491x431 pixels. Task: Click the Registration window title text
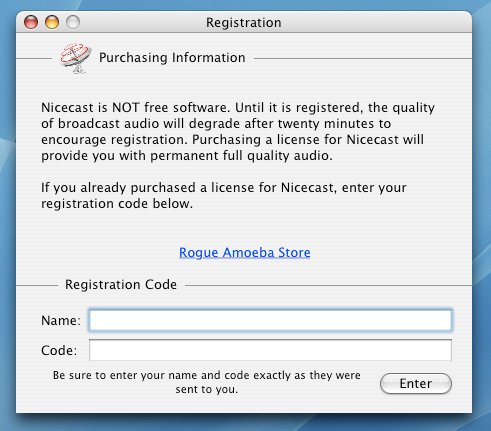pos(244,23)
